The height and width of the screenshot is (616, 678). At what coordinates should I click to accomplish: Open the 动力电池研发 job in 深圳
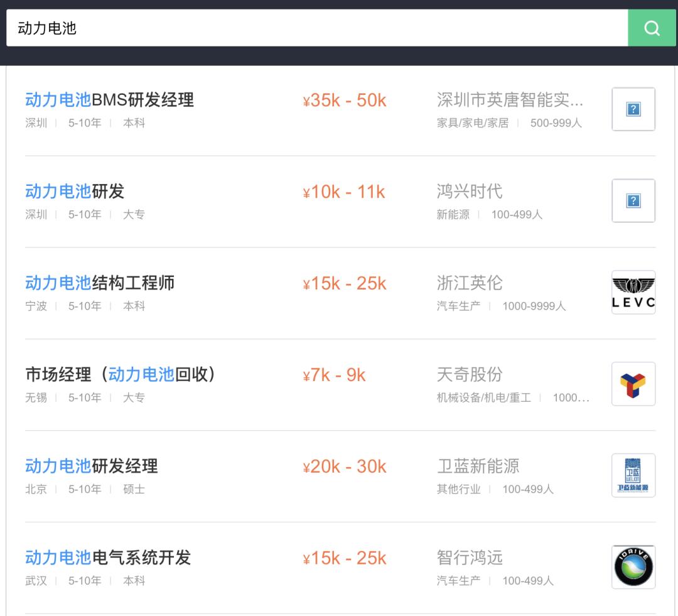click(75, 192)
